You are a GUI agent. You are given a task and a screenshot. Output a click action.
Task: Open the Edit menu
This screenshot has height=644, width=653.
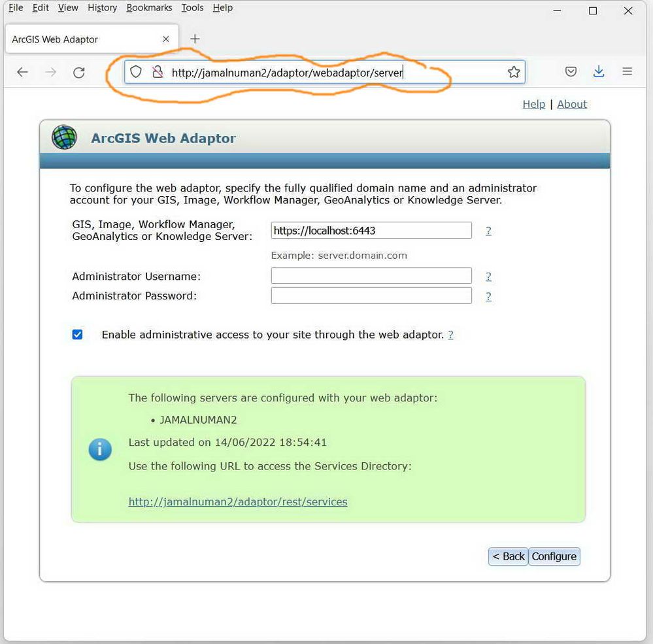41,7
